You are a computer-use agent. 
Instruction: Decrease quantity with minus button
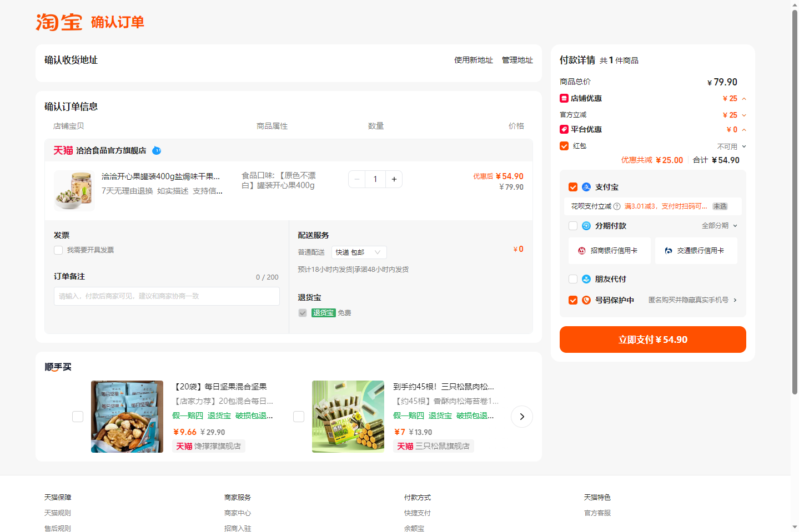coord(357,179)
